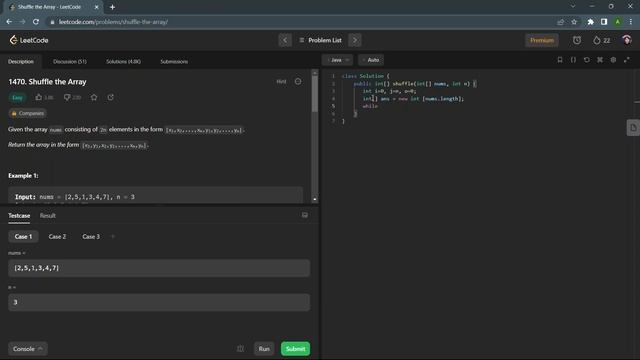The height and width of the screenshot is (360, 640).
Task: Run the code
Action: coord(264,349)
